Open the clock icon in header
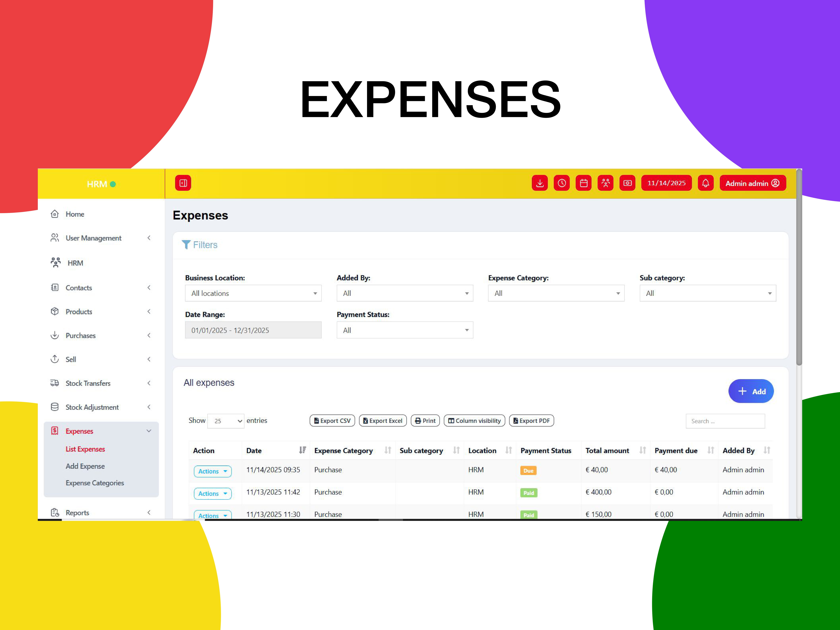This screenshot has height=630, width=840. [562, 183]
